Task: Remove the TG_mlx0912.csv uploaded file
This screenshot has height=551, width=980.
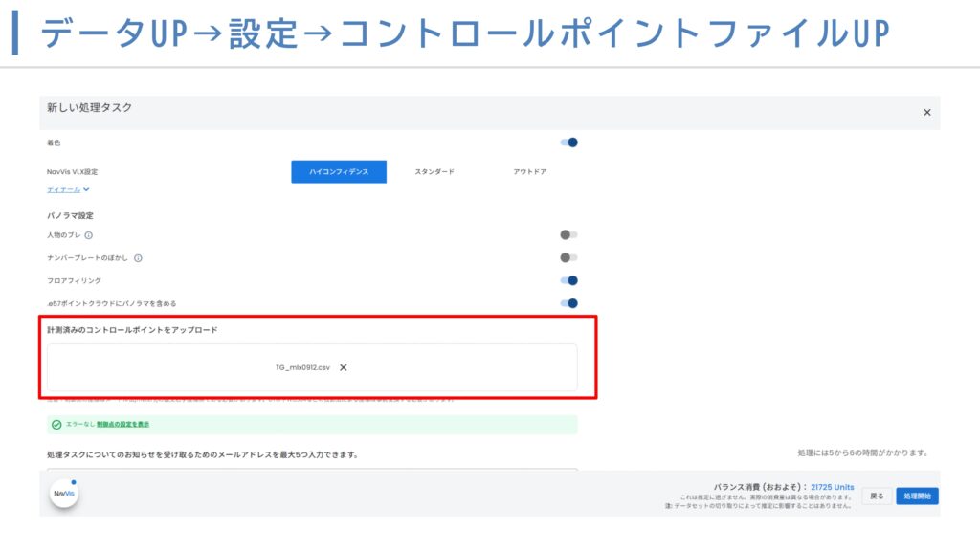Action: (x=344, y=367)
